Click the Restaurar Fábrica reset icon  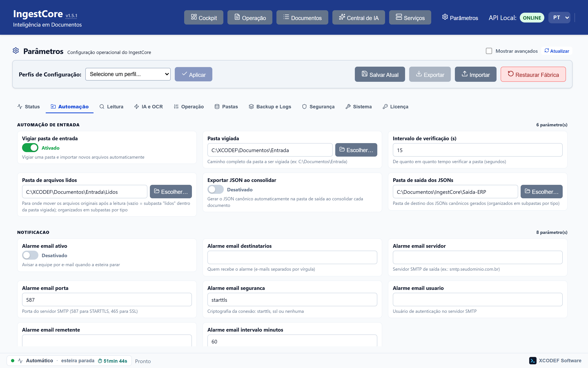coord(511,74)
